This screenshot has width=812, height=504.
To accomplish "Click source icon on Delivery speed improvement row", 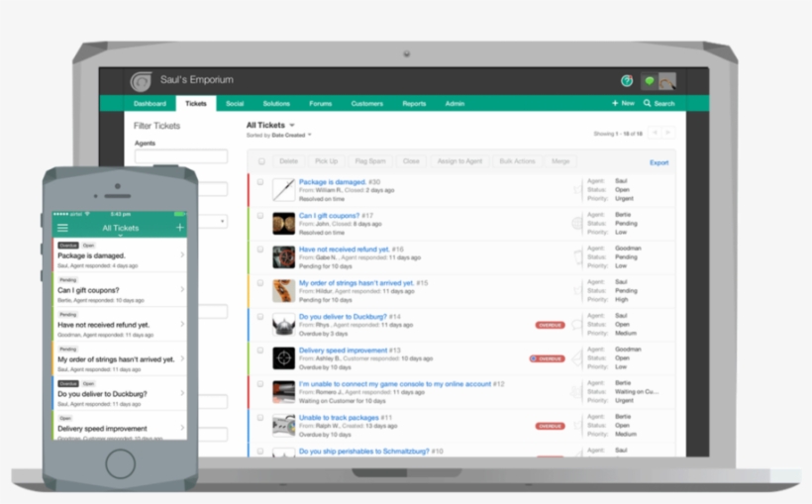I will pos(577,358).
